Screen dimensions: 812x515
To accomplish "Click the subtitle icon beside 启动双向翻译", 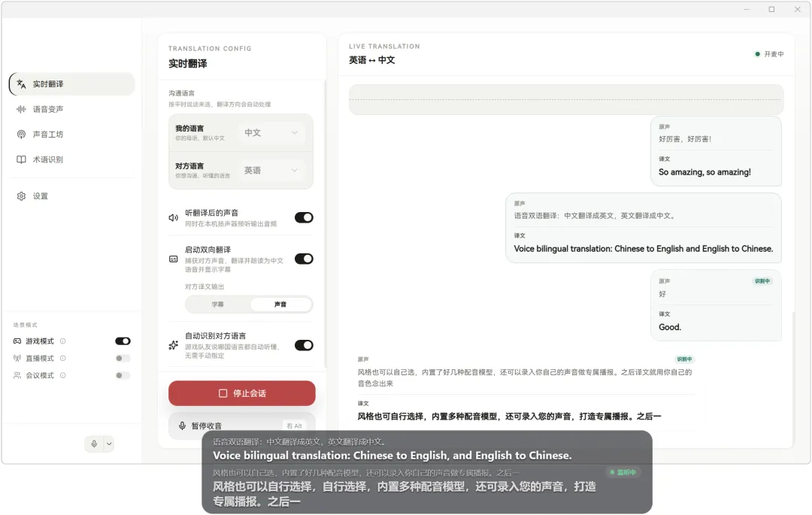I will (174, 259).
